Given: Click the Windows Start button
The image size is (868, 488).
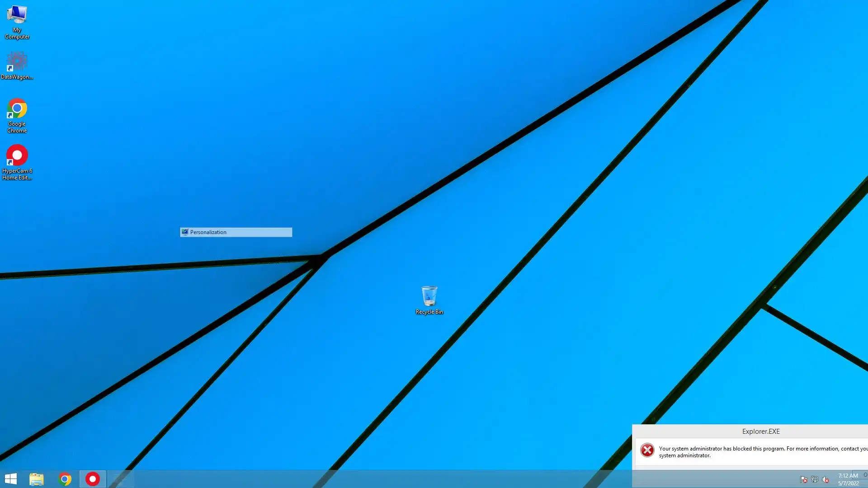Looking at the screenshot, I should click(10, 479).
